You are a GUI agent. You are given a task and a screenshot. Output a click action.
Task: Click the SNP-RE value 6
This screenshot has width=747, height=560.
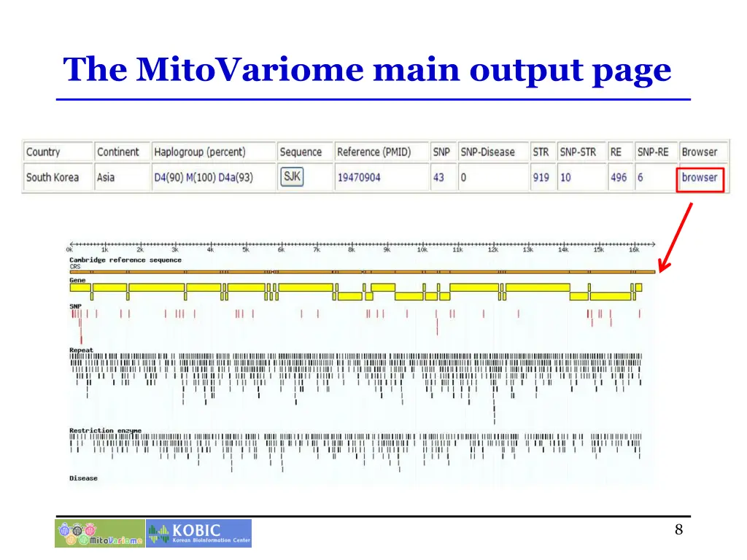click(640, 177)
